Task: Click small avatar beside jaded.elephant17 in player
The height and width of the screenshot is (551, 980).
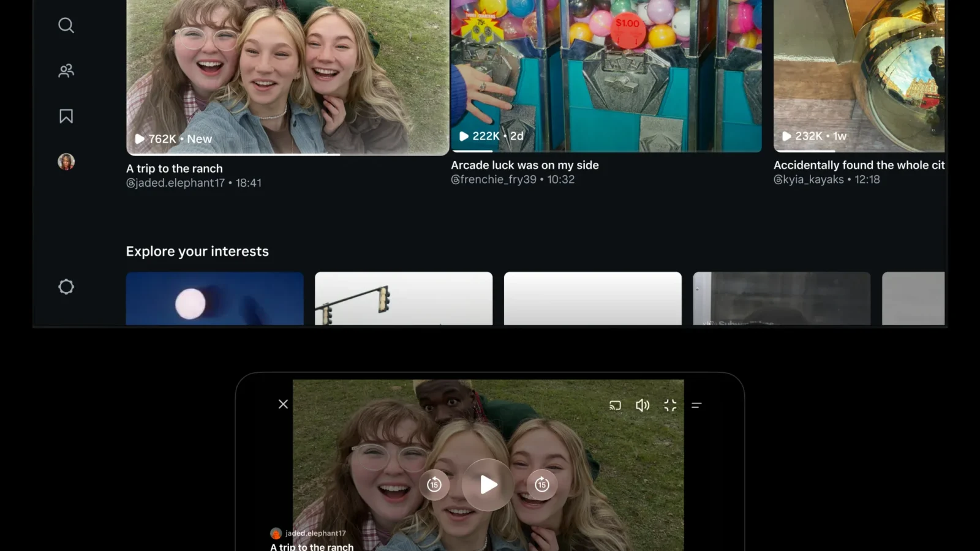Action: coord(276,533)
